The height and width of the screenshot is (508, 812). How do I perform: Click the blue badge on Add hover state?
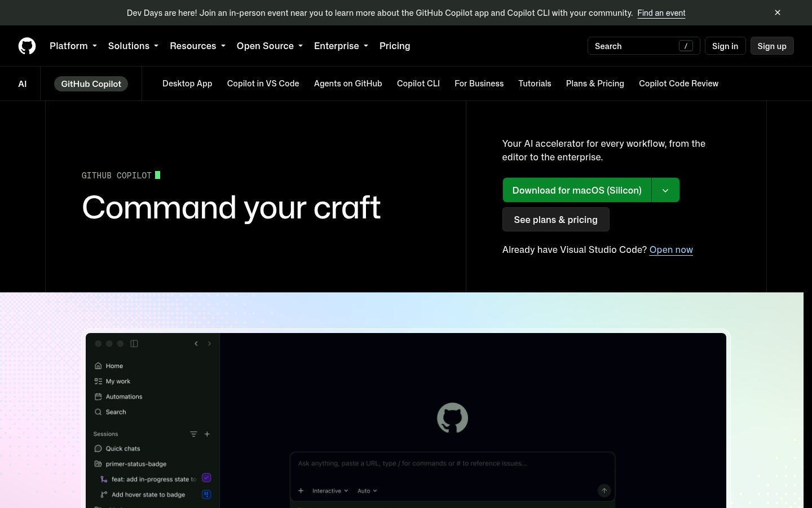[206, 494]
